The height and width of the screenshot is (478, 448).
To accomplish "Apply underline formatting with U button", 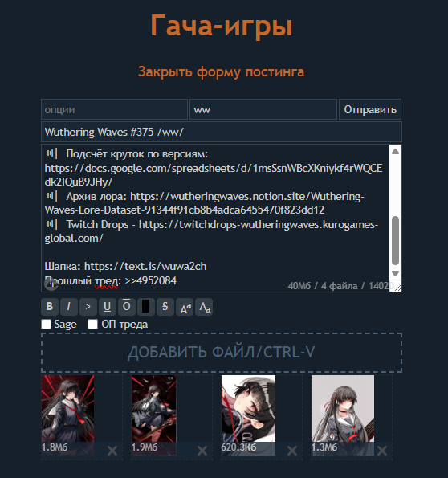I will point(108,306).
